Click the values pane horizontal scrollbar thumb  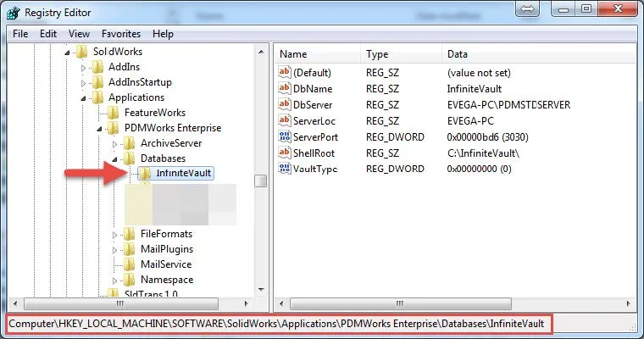point(401,303)
